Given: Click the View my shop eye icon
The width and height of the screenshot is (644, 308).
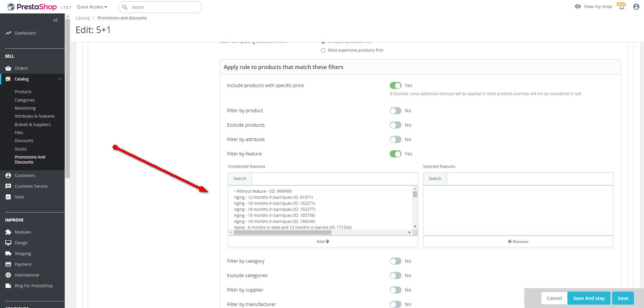Looking at the screenshot, I should point(578,6).
